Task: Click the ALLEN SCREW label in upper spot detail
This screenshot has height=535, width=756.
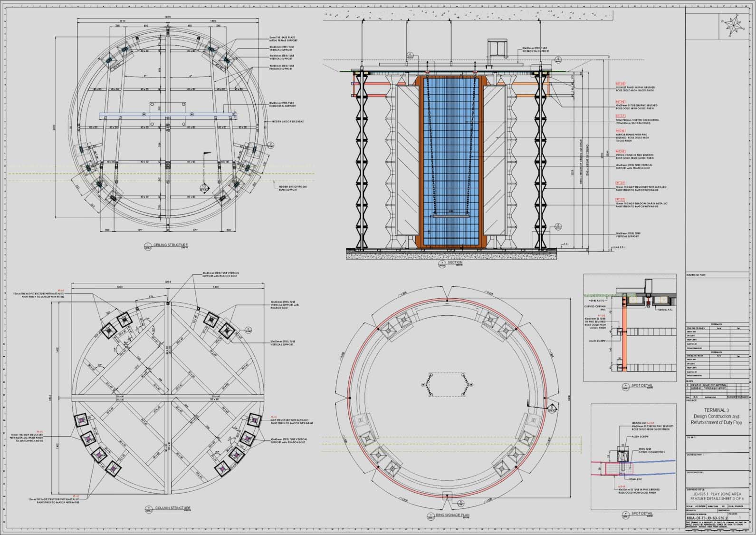Action: pyautogui.click(x=597, y=341)
